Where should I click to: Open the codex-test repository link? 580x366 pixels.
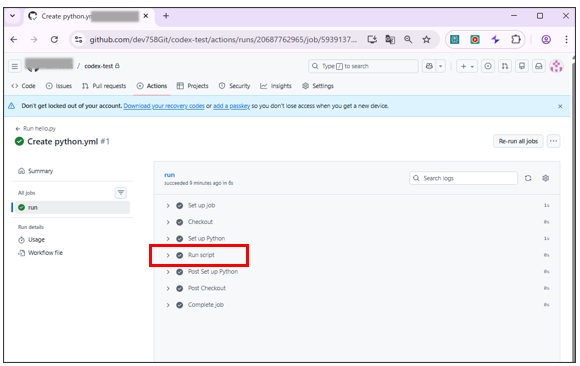[x=98, y=66]
